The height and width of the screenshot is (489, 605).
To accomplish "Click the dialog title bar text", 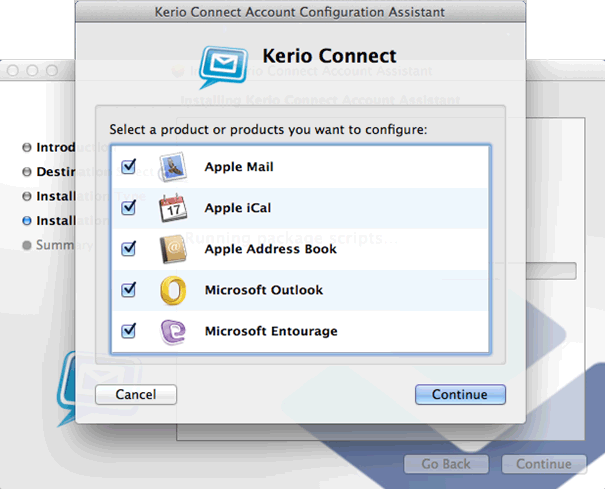I will pos(300,12).
